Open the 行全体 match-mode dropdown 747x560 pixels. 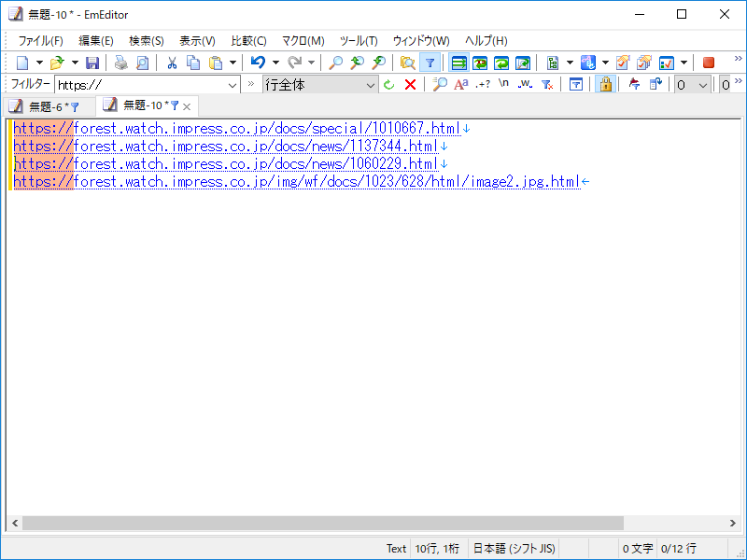click(372, 84)
